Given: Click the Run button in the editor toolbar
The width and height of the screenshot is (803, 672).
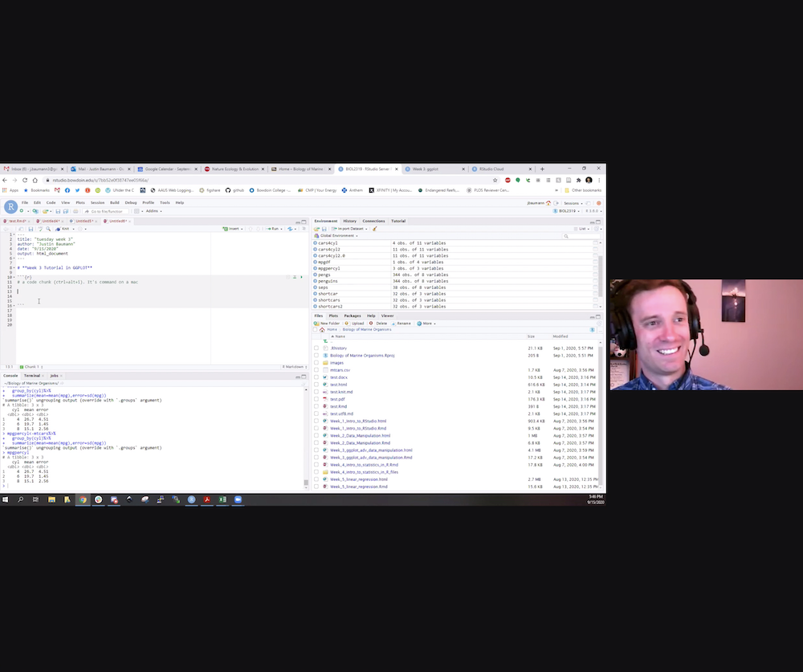Looking at the screenshot, I should 274,229.
